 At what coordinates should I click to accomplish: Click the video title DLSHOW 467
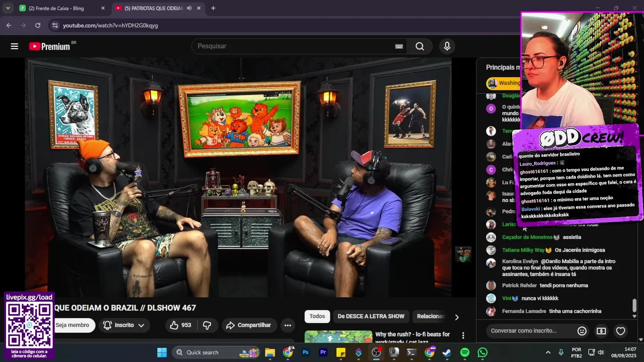click(x=125, y=308)
